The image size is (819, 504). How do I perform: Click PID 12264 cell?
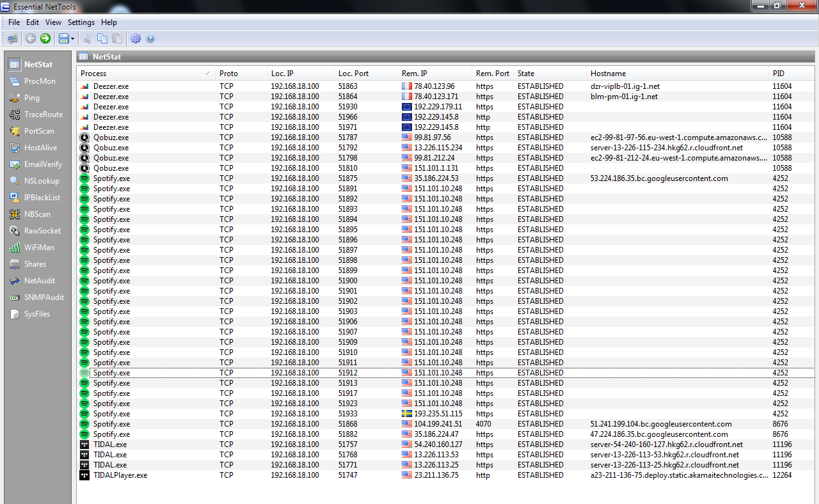click(782, 475)
